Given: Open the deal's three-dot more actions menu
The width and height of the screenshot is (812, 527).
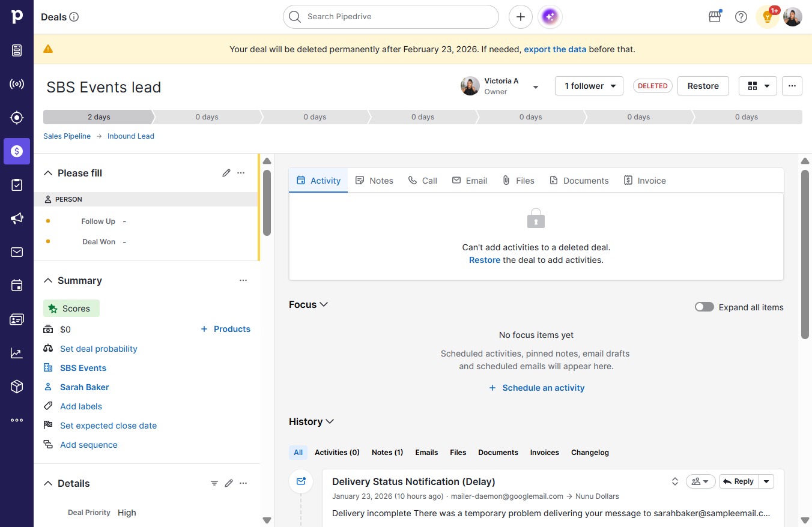Looking at the screenshot, I should (x=792, y=86).
